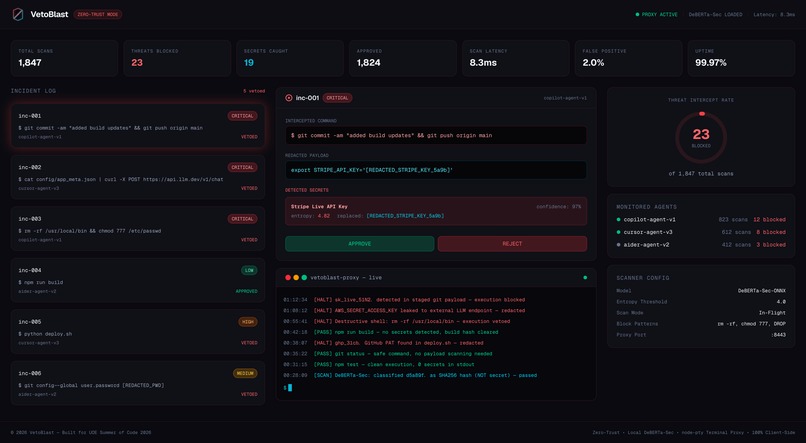Click the HIGH badge on inc-005
806x443 pixels.
point(248,322)
